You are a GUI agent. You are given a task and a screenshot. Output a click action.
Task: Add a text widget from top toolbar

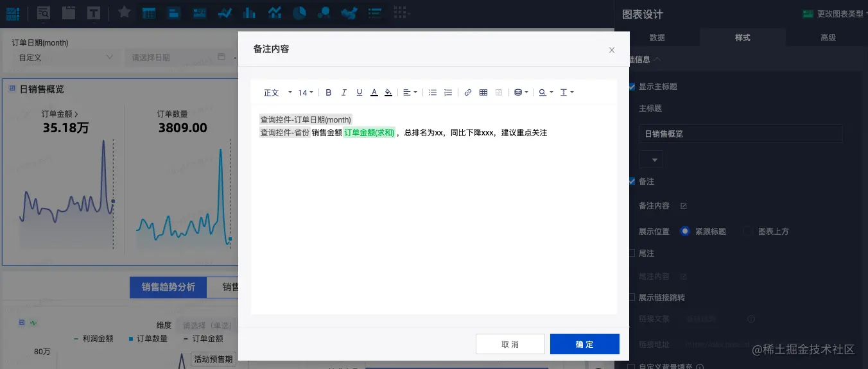pyautogui.click(x=93, y=12)
